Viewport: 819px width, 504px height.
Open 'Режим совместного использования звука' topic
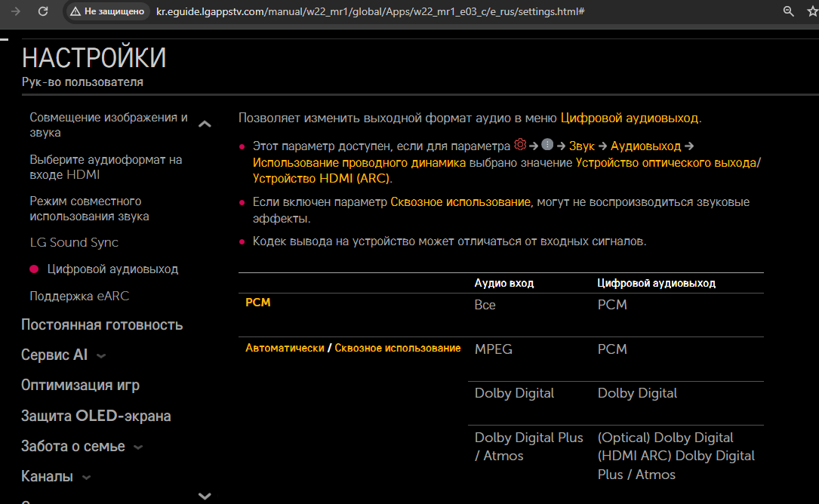point(89,209)
